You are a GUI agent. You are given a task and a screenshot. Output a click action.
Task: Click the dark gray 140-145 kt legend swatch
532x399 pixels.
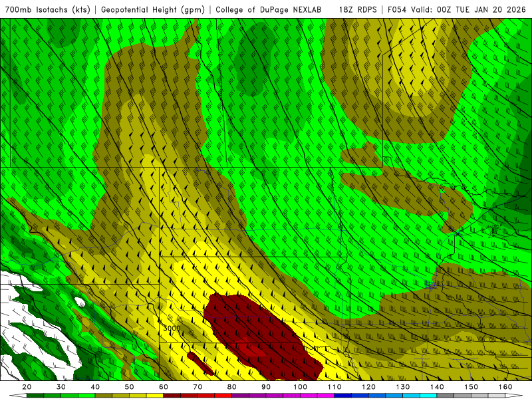point(446,395)
